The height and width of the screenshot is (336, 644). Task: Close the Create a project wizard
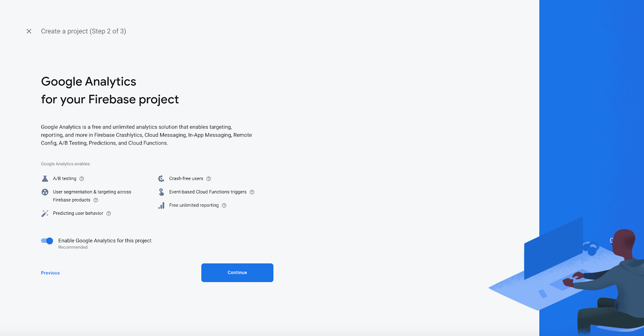29,31
